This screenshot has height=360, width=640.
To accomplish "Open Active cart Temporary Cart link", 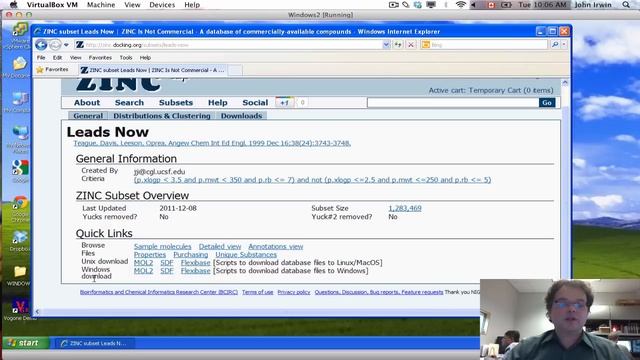I will [491, 91].
